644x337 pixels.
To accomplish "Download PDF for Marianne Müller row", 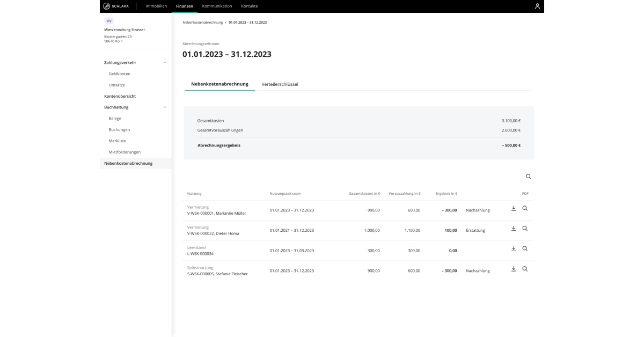I will 514,208.
